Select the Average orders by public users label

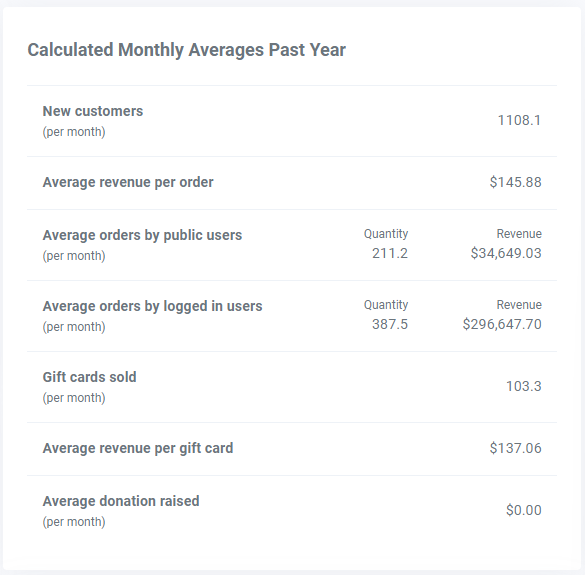point(142,235)
